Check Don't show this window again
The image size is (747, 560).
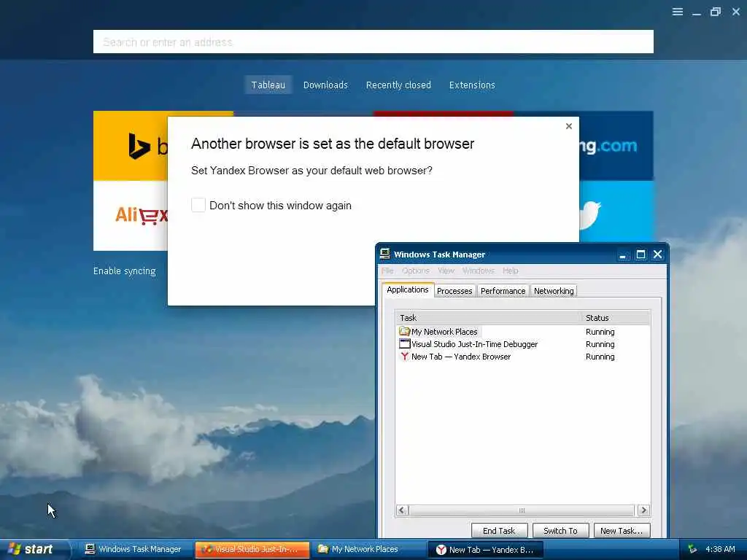198,205
